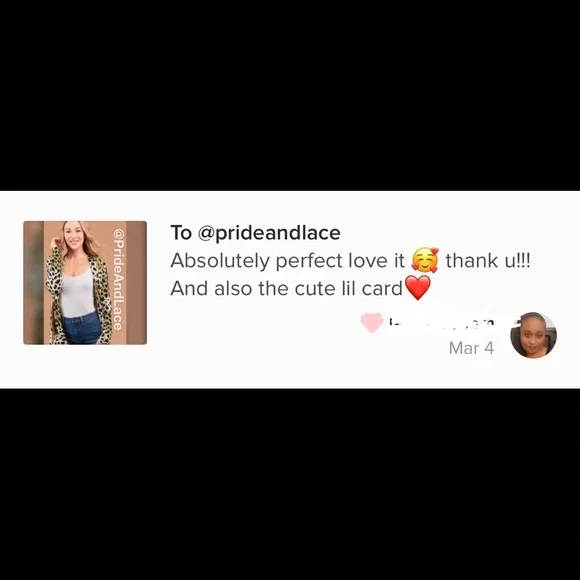Click the blurred reviewer username
580x580 pixels.
(x=441, y=323)
